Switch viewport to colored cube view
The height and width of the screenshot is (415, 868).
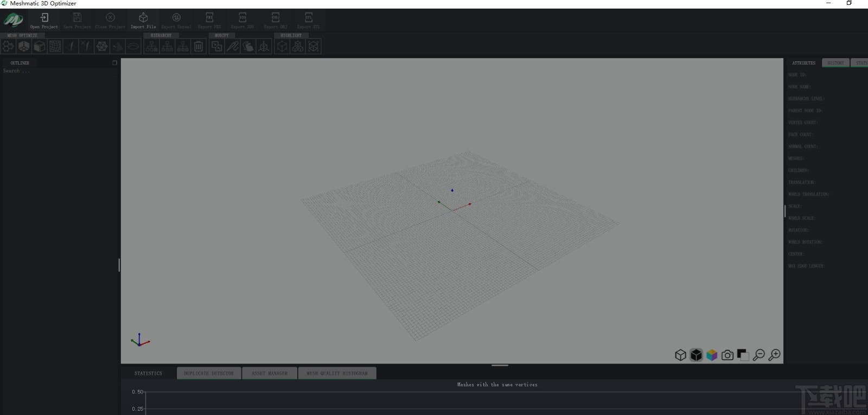(712, 355)
